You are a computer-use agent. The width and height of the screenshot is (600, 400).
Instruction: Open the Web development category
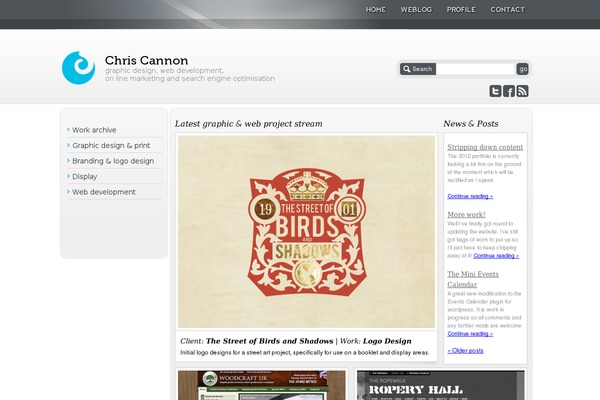click(104, 192)
